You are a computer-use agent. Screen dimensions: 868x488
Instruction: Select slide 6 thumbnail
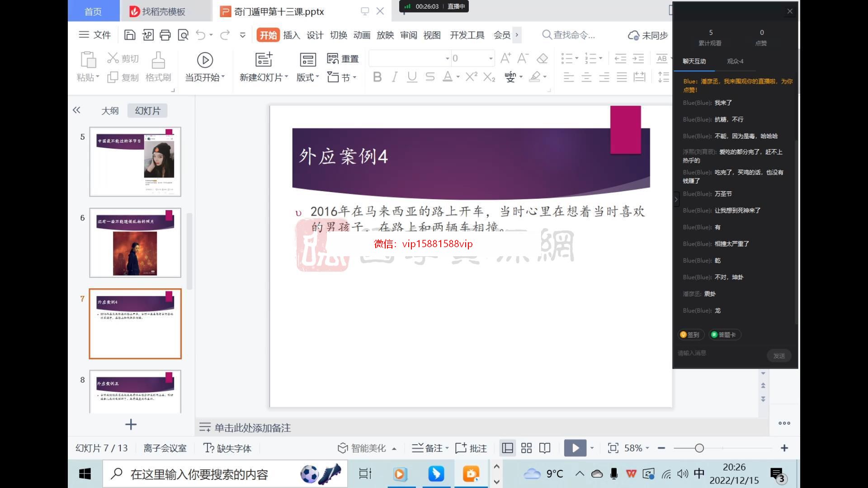135,243
